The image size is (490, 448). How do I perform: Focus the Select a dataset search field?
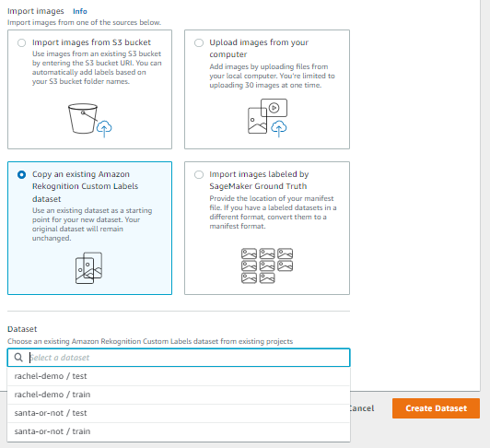pyautogui.click(x=179, y=358)
